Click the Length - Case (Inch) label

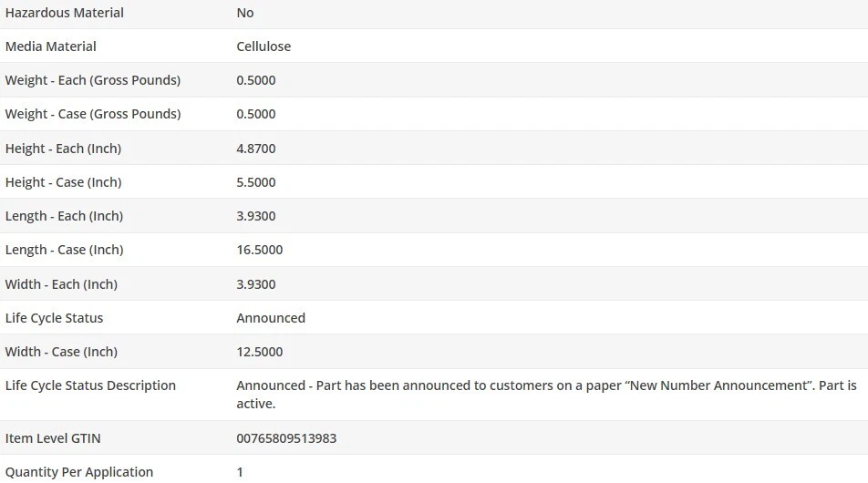click(x=64, y=250)
